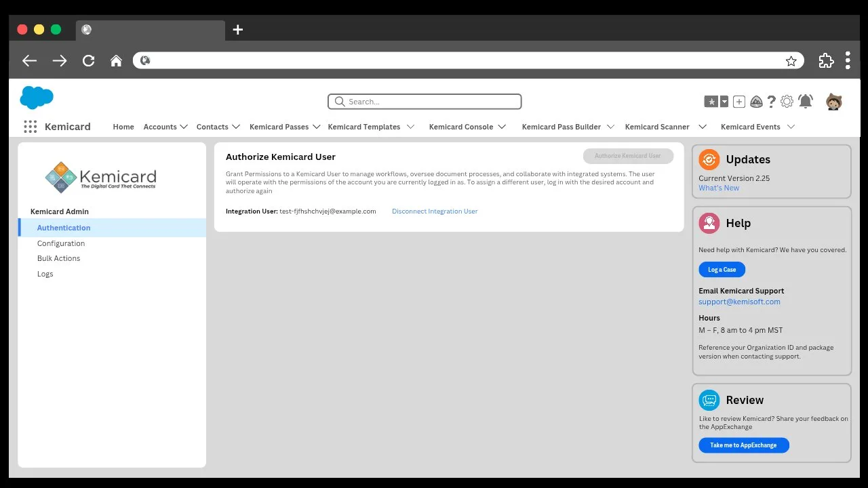Click the Kemicard Admin heading

60,211
